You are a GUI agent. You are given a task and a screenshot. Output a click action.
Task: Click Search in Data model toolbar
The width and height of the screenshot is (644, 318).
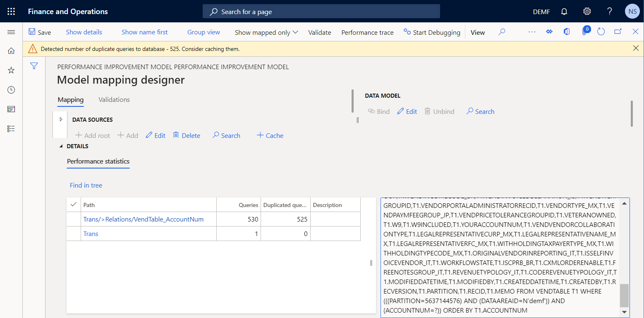coord(480,111)
